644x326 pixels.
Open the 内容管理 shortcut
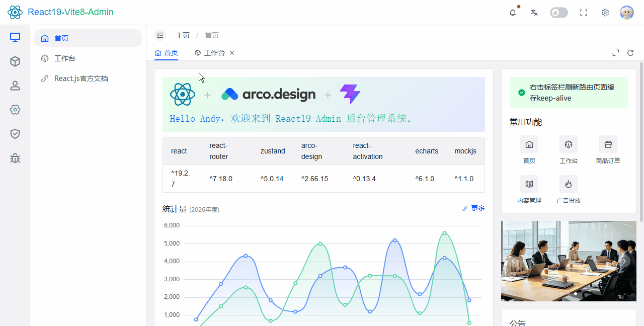coord(529,190)
